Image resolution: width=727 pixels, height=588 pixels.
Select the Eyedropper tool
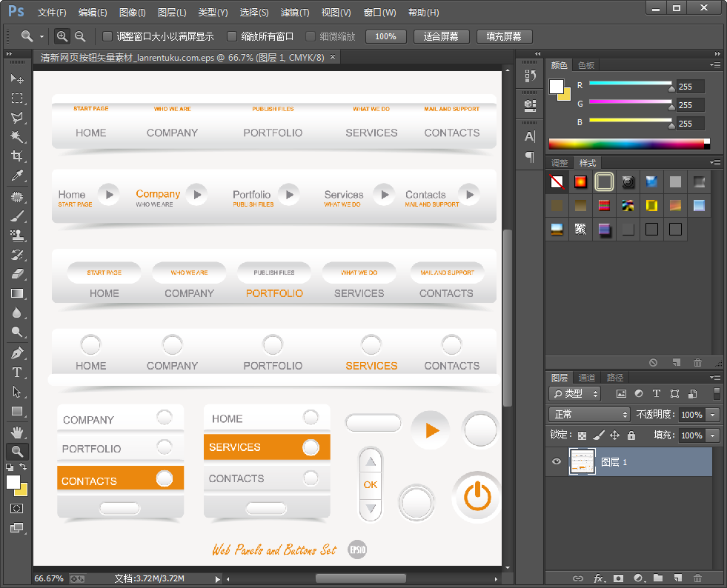click(16, 176)
